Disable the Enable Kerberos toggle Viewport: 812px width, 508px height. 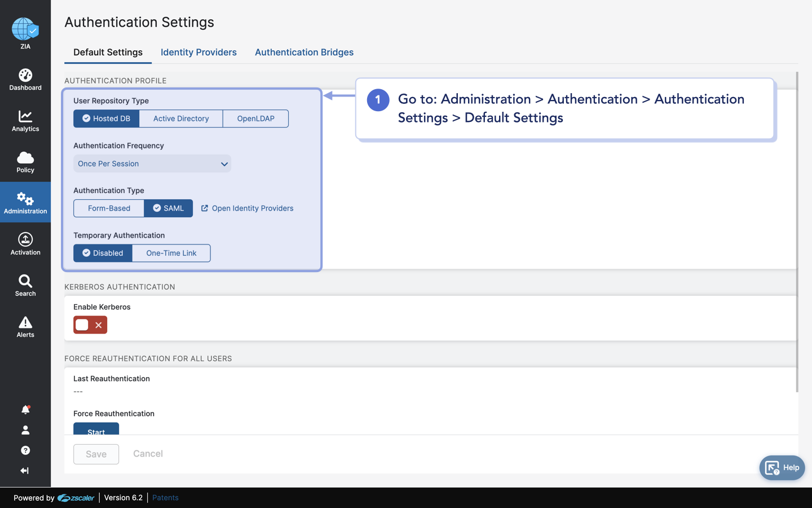click(90, 325)
